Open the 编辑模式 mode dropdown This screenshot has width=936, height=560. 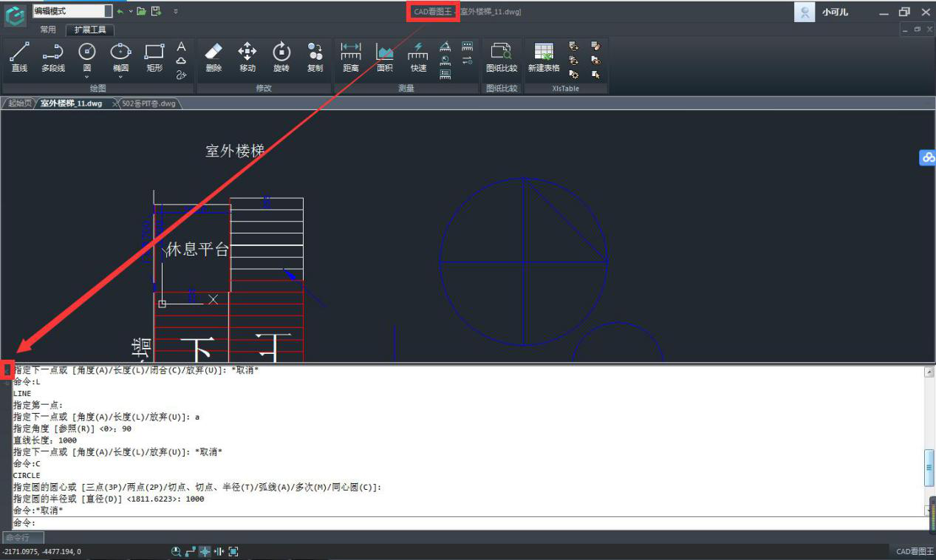click(108, 11)
